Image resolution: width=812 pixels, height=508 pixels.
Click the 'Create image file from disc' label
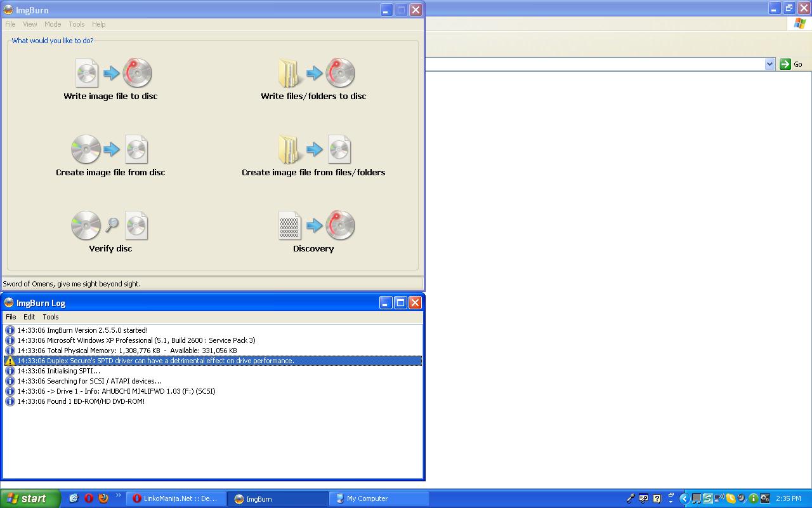tap(110, 173)
